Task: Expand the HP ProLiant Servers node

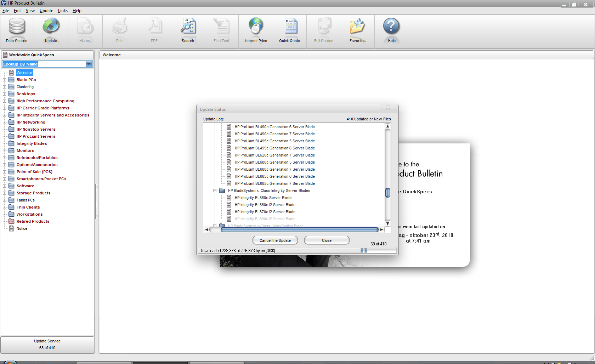Action: point(4,136)
